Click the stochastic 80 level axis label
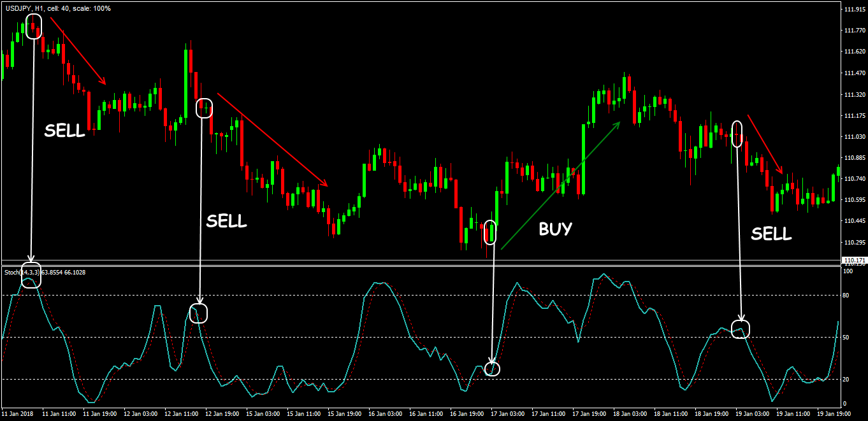868x421 pixels. [x=846, y=295]
